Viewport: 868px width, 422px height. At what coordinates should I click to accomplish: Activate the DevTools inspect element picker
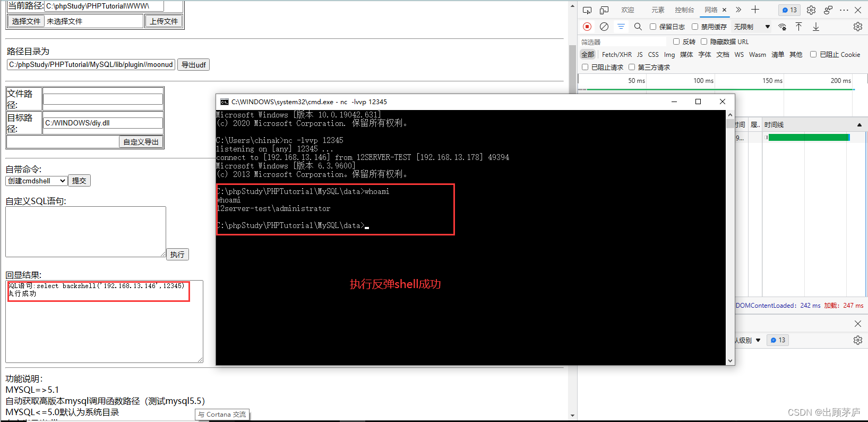587,10
